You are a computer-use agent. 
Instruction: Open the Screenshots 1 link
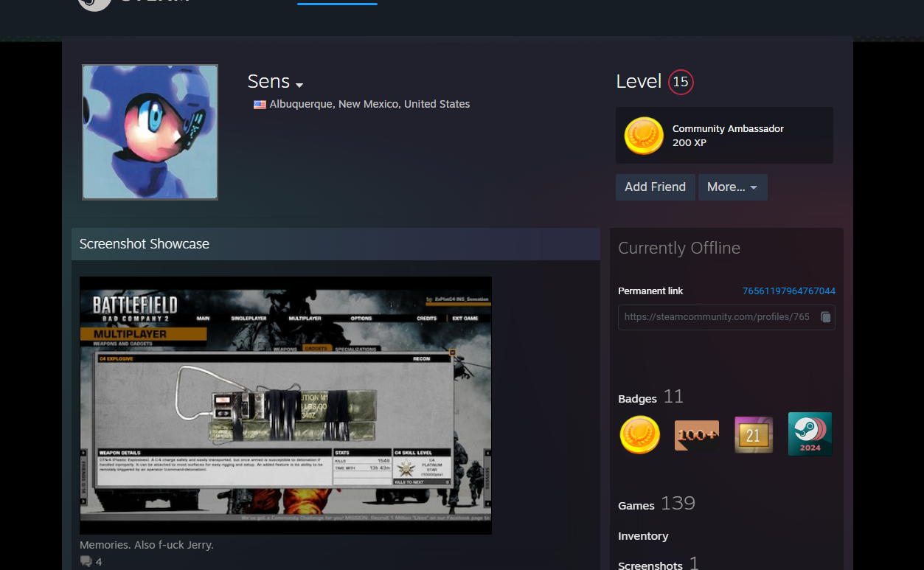coord(659,563)
